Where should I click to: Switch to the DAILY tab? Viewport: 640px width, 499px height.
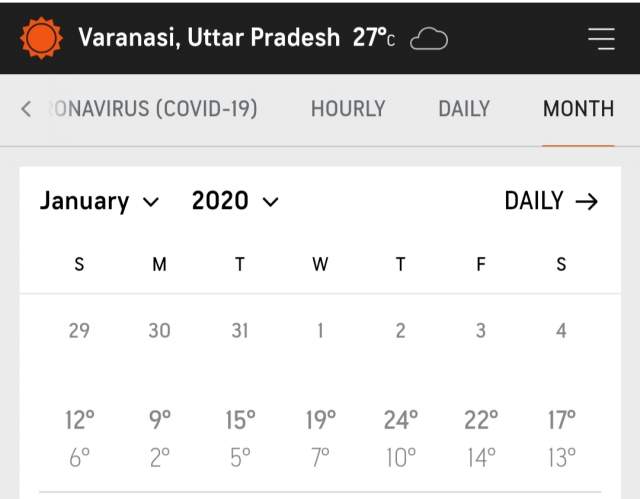click(464, 108)
